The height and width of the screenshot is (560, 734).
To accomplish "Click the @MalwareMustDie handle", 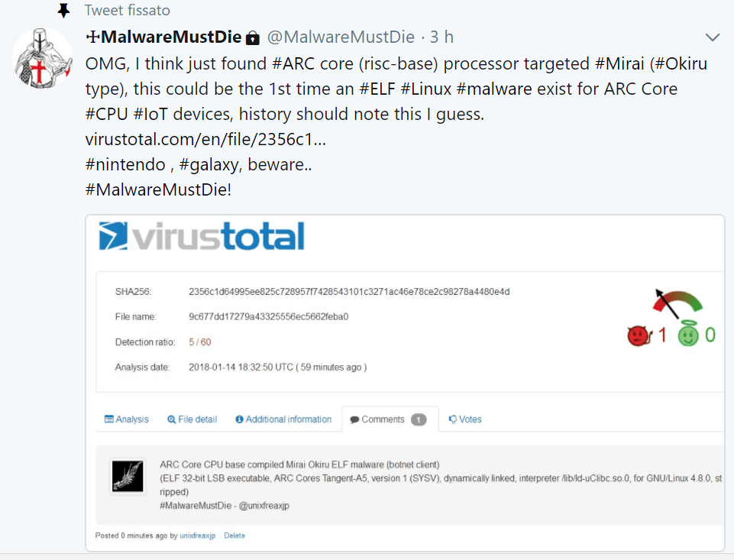I will [341, 37].
